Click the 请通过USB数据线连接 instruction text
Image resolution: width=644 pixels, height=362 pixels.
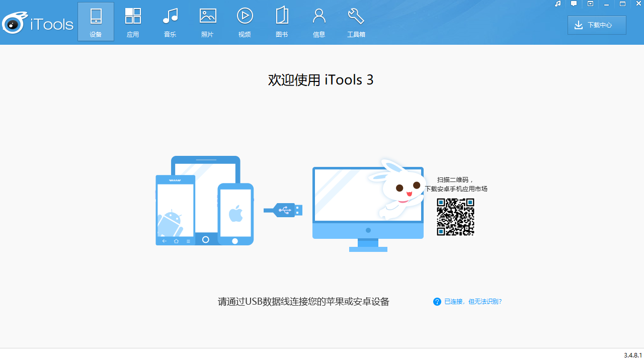[303, 302]
